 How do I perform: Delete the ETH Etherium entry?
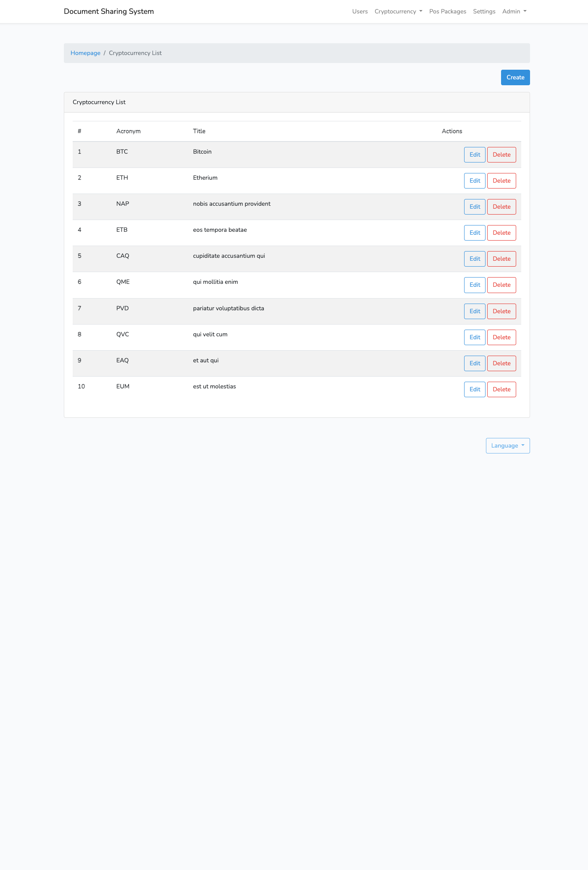pos(501,181)
